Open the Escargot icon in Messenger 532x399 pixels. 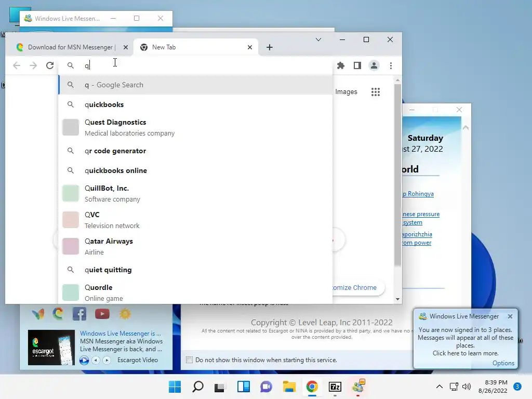tap(58, 314)
